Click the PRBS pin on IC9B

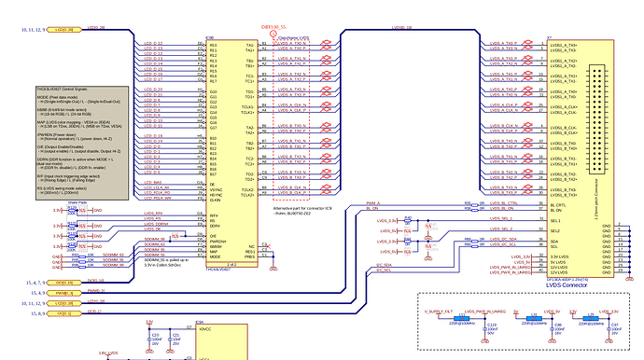250,256
